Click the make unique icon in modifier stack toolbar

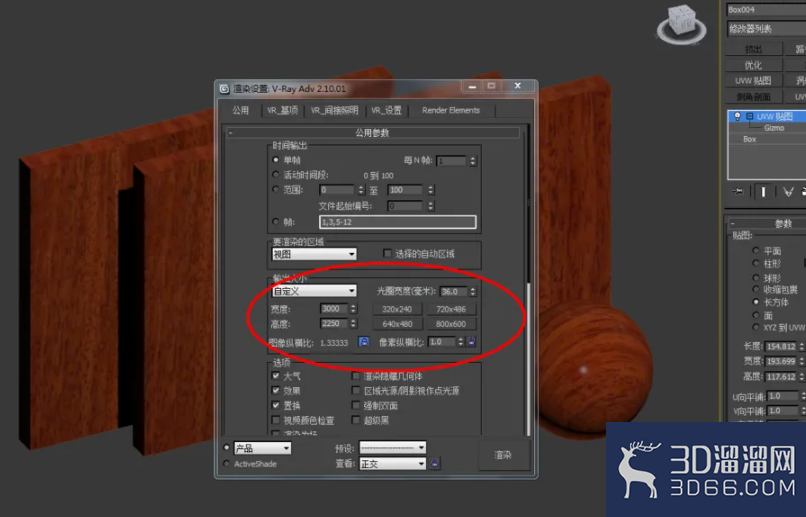pyautogui.click(x=787, y=192)
